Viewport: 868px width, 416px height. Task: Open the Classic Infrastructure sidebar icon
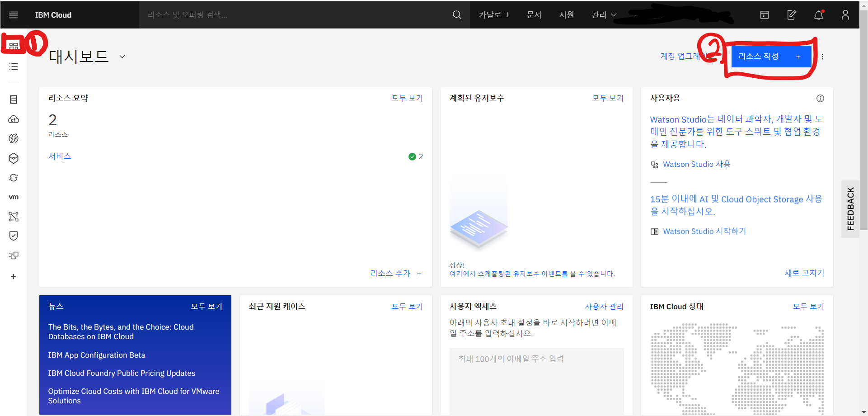14,99
